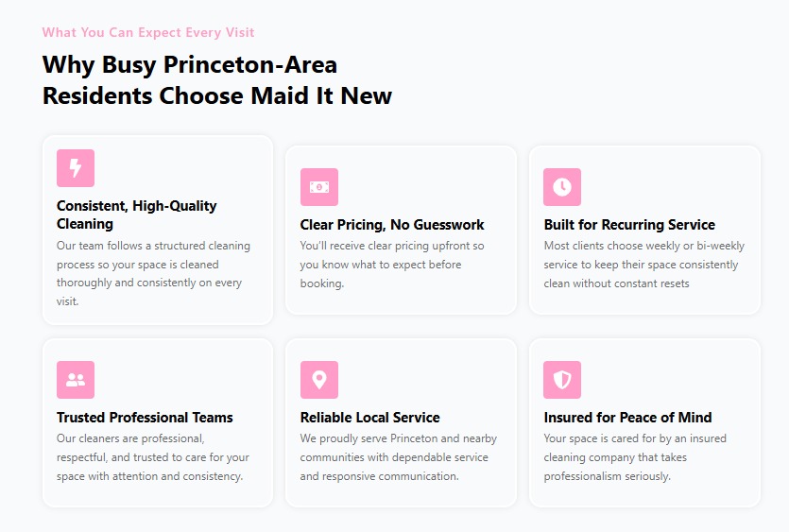Click the Built for Recurring Service title
The image size is (789, 532).
(629, 225)
